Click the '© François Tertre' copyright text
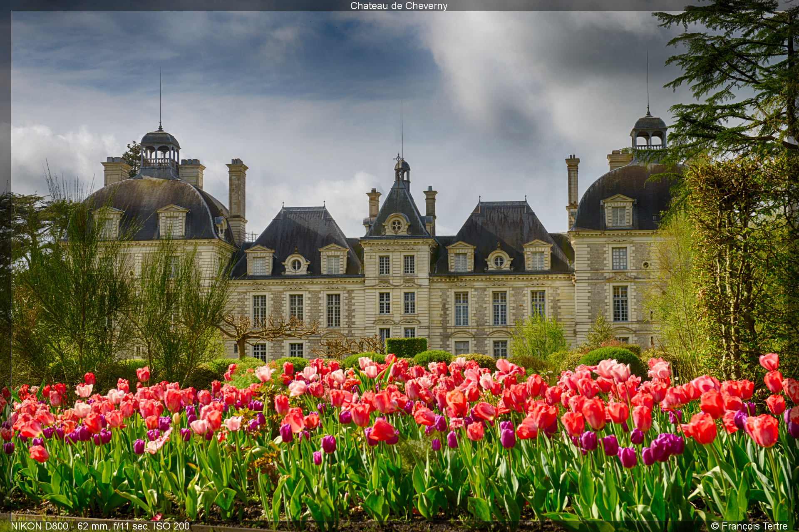 click(x=749, y=526)
